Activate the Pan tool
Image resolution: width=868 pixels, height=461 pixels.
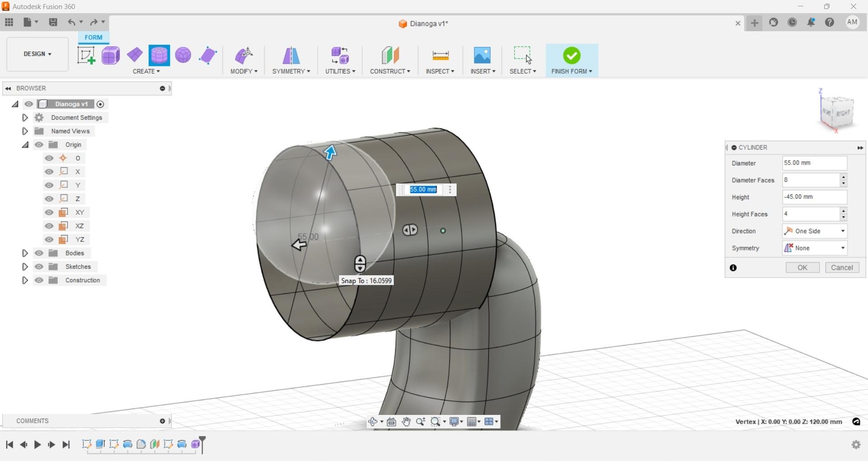[x=406, y=421]
